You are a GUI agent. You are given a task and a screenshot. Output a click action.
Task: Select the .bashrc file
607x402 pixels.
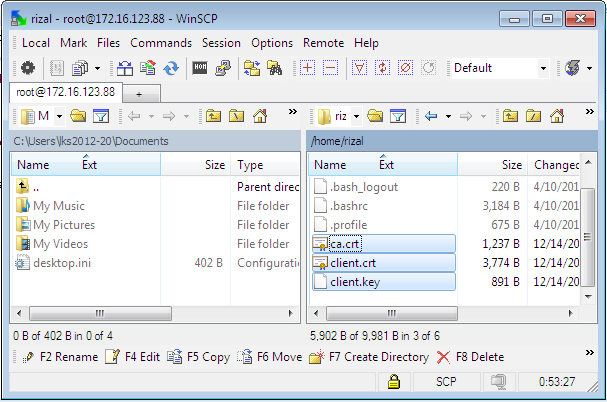click(349, 206)
